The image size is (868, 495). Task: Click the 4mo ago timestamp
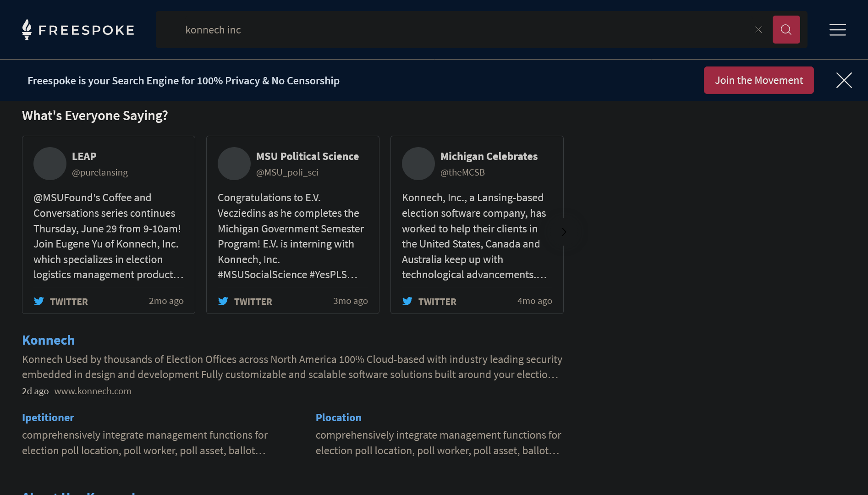click(x=534, y=301)
